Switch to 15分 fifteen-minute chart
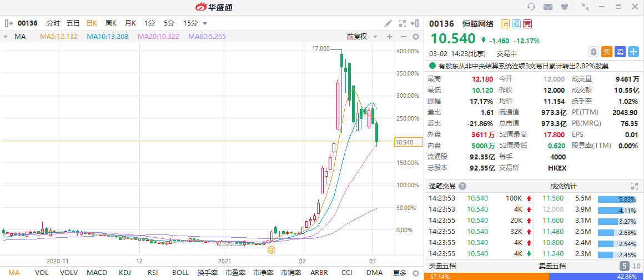Screen dimensions: 644x280 pos(190,23)
